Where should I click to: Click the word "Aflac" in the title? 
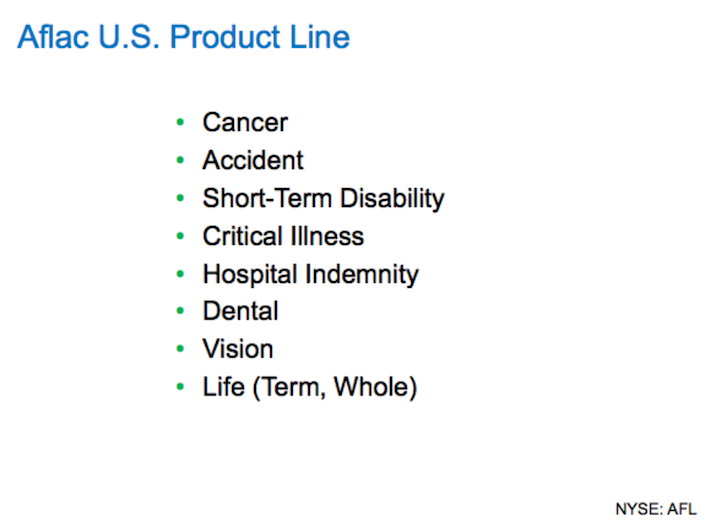click(x=53, y=37)
